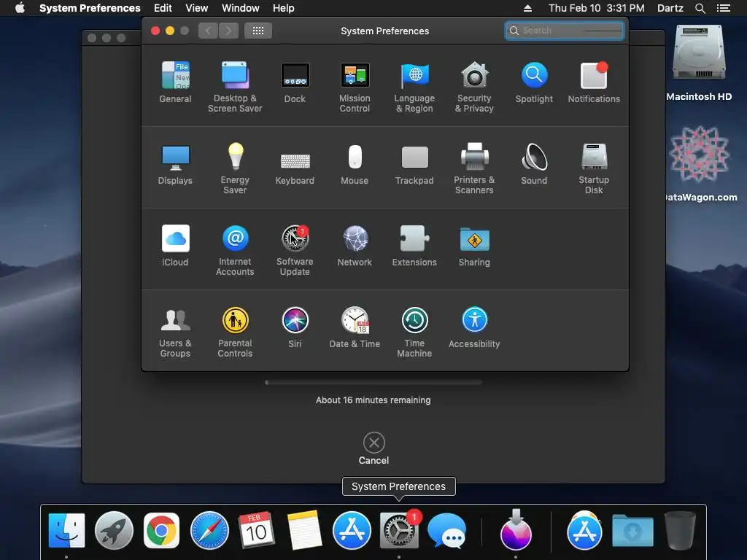Viewport: 747px width, 560px height.
Task: Open Calendar from the Dock
Action: pos(256,530)
